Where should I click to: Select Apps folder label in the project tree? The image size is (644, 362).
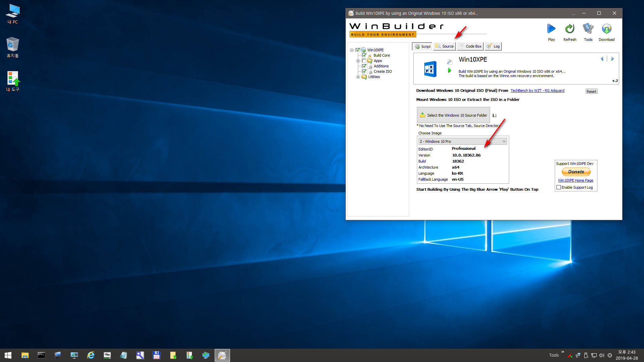378,61
